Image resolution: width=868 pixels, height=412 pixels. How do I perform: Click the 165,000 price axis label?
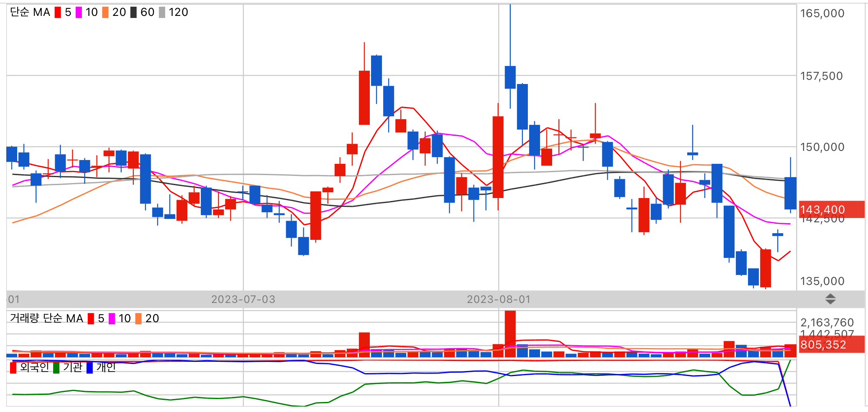[x=822, y=13]
